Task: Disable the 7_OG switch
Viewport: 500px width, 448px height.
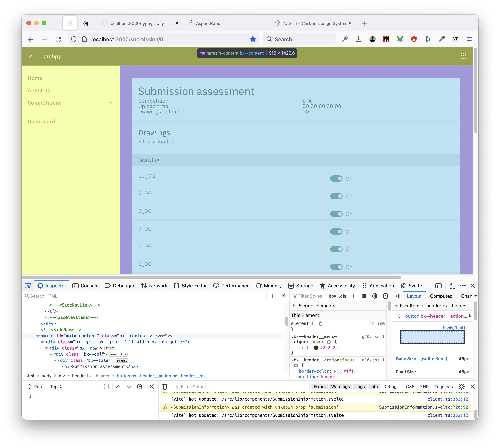Action: click(337, 231)
